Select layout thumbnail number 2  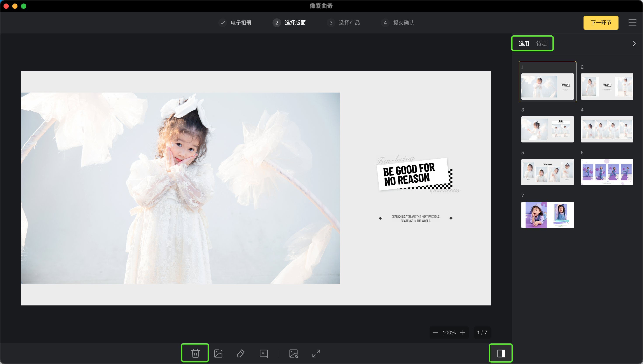(x=607, y=86)
